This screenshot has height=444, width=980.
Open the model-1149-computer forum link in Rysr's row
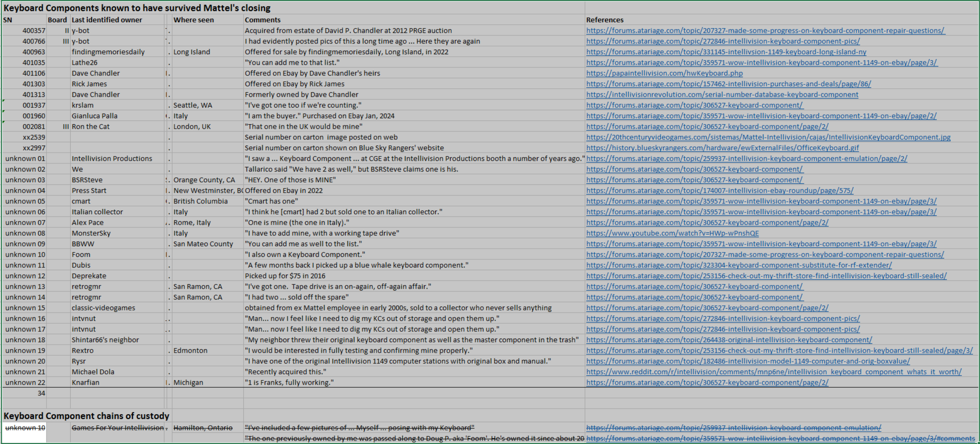coord(747,361)
